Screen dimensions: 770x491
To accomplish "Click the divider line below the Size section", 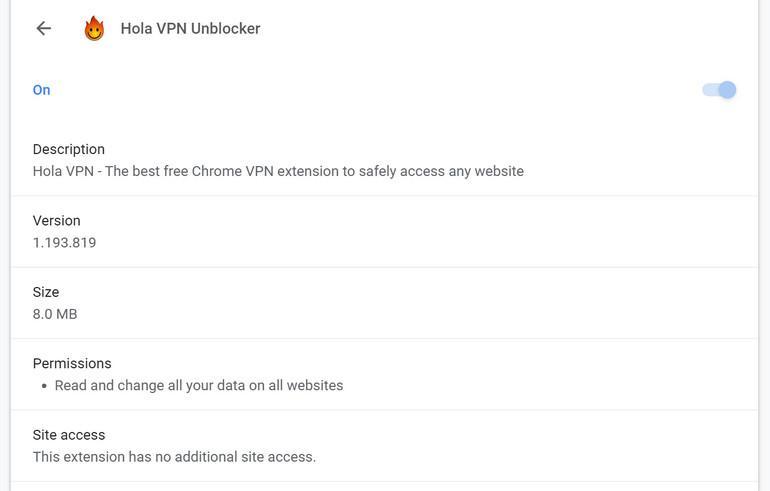I will coord(384,339).
